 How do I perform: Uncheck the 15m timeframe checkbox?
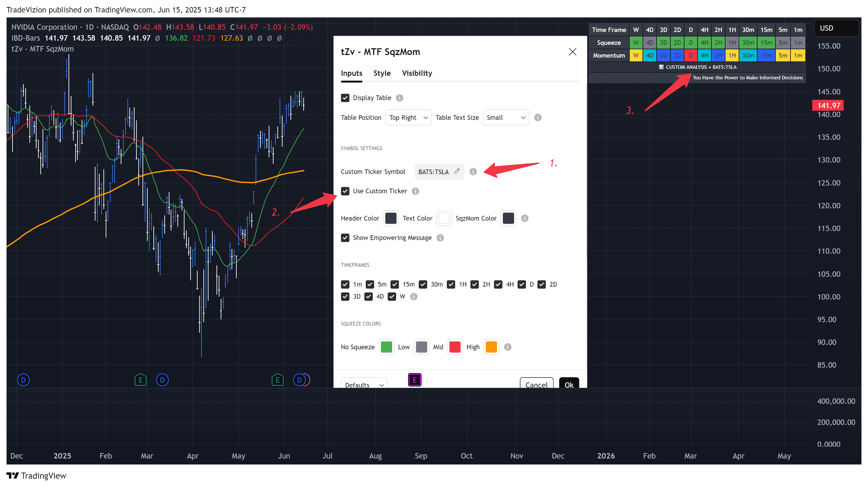coord(395,284)
